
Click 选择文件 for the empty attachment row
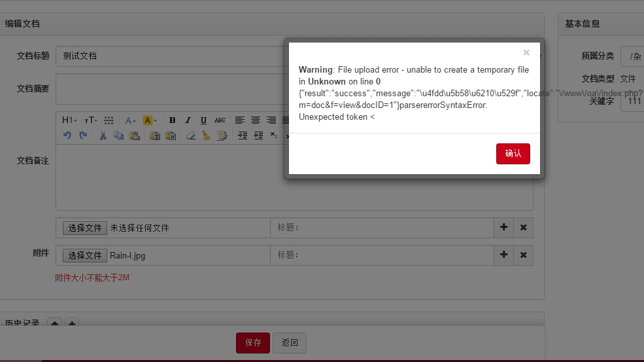point(84,228)
